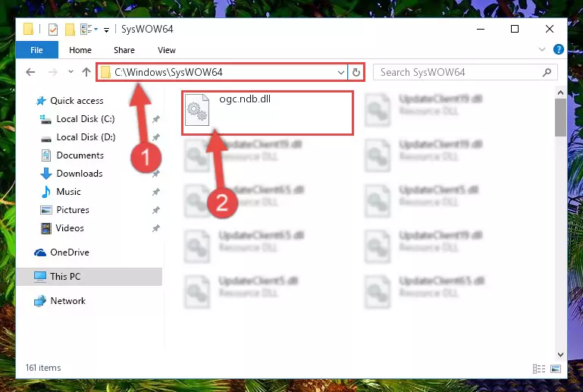The width and height of the screenshot is (583, 392).
Task: Go up one folder level
Action: pos(86,72)
